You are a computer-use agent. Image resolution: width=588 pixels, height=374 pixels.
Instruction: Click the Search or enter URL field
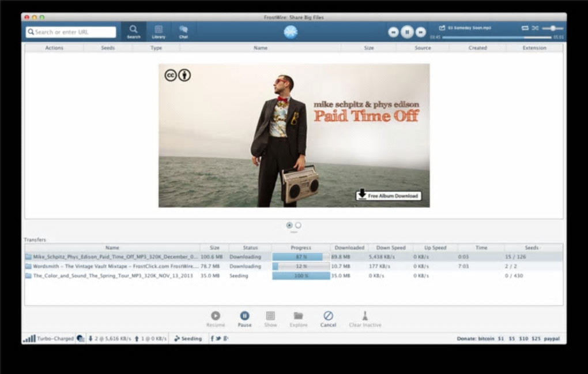[x=71, y=32]
